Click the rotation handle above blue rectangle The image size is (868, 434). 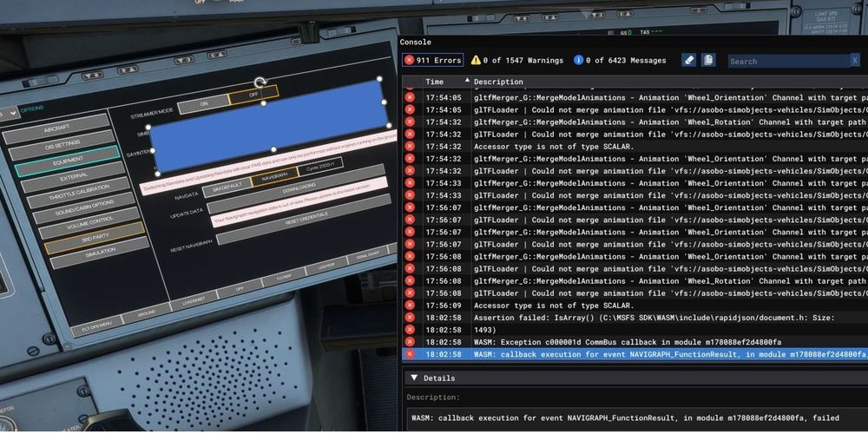[260, 81]
